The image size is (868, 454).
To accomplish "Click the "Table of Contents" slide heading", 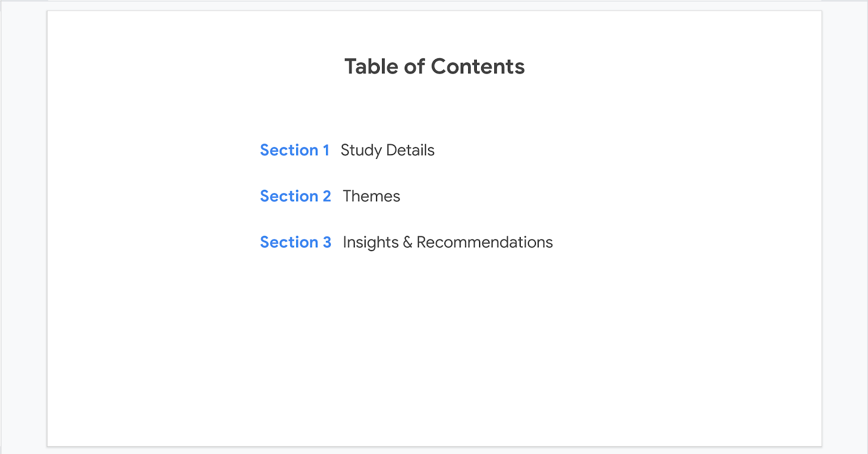I will (435, 67).
